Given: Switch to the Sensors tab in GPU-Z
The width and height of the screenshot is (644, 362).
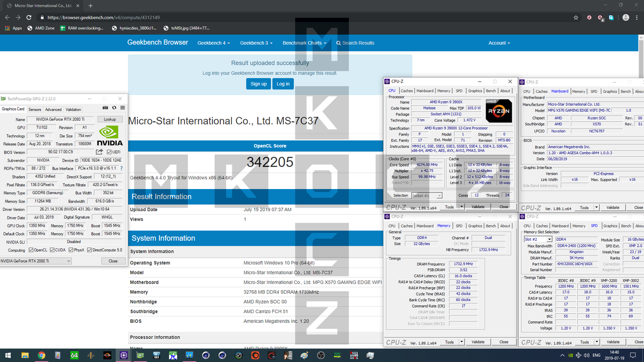Looking at the screenshot, I should (35, 110).
